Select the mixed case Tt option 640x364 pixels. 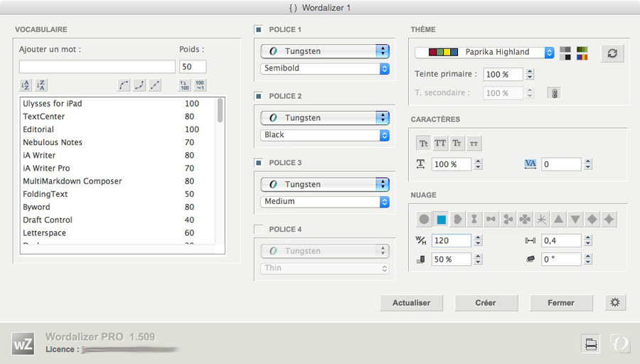pos(424,143)
